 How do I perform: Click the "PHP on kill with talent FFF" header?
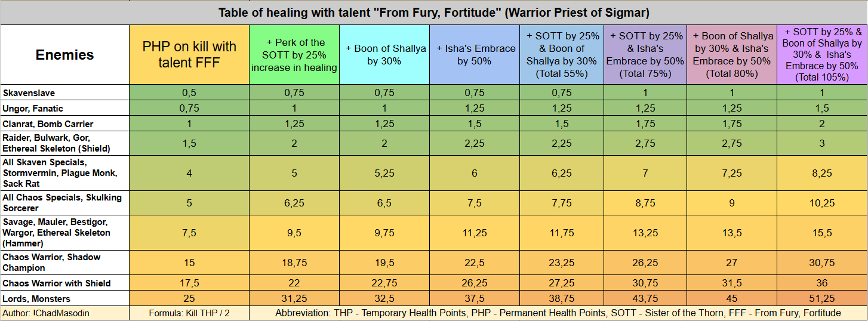point(189,55)
